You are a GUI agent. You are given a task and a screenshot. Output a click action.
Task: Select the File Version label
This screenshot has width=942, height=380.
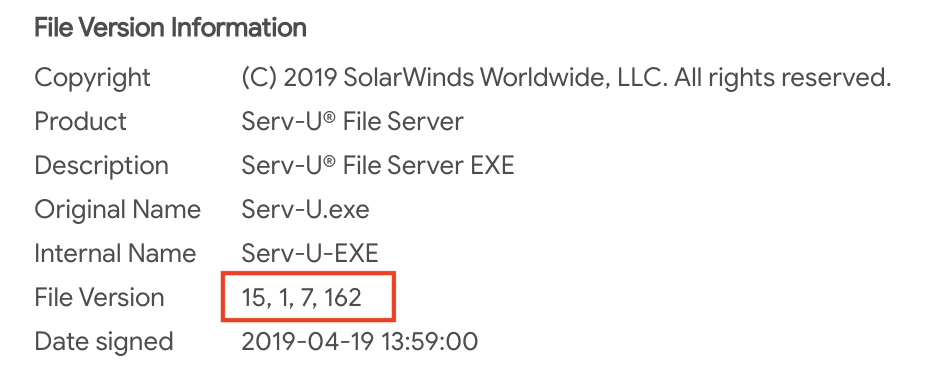tap(99, 297)
